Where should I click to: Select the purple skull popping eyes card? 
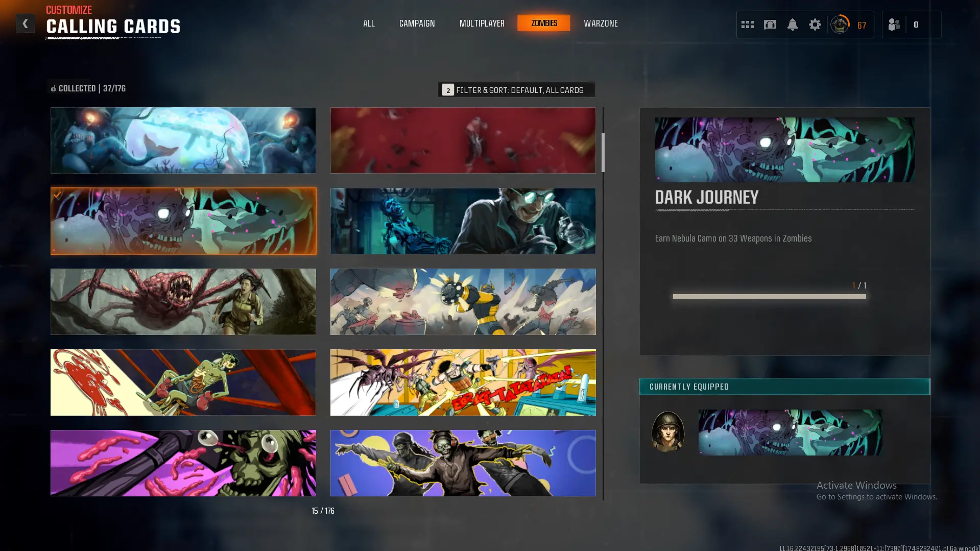[x=183, y=463]
